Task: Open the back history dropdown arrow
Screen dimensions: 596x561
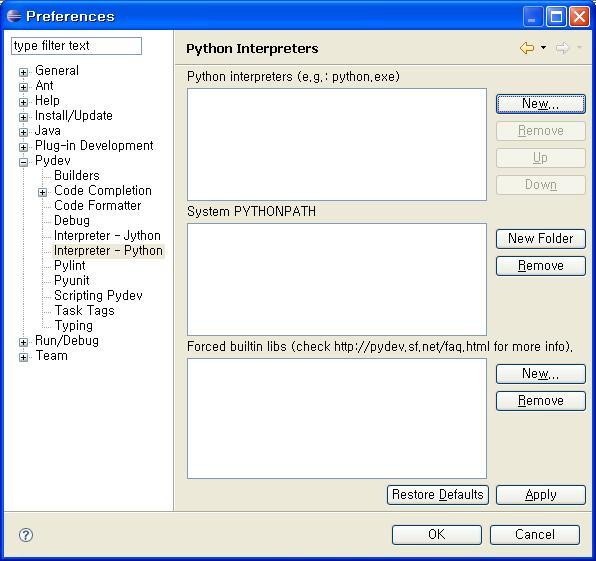Action: coord(544,48)
